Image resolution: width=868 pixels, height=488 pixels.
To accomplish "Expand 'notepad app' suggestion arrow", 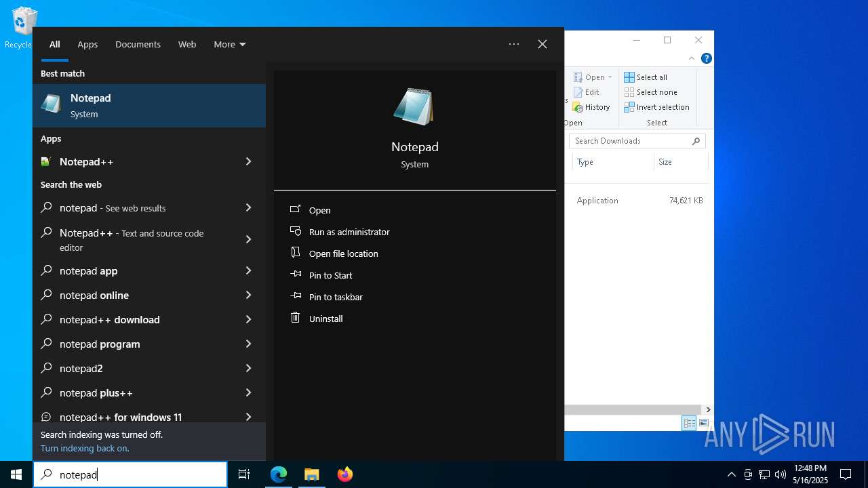I will coord(248,270).
